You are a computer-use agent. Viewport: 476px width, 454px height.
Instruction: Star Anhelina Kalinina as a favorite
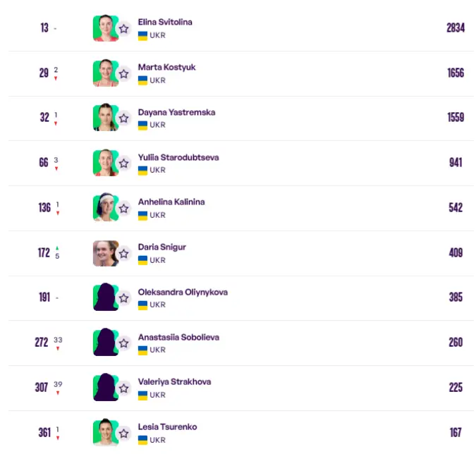click(123, 209)
